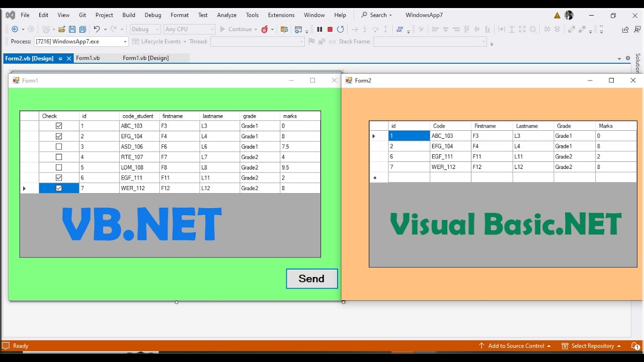
Task: Click the Undo arrow icon
Action: click(97, 29)
